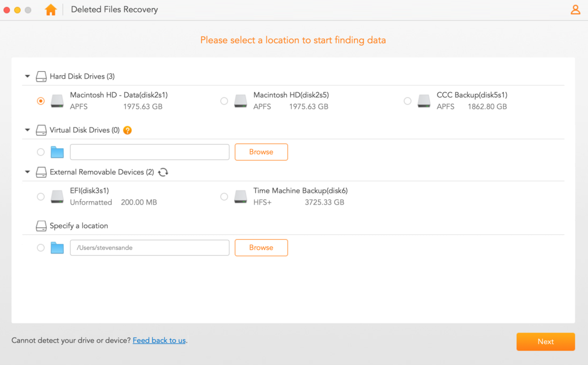Viewport: 588px width, 365px height.
Task: Click the Time Machine Backup drive icon
Action: click(x=240, y=197)
